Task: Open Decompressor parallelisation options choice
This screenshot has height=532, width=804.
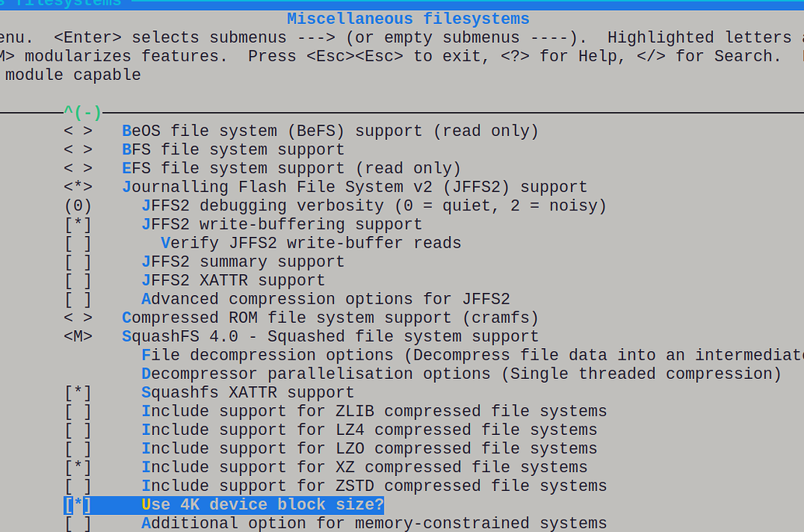Action: point(461,374)
